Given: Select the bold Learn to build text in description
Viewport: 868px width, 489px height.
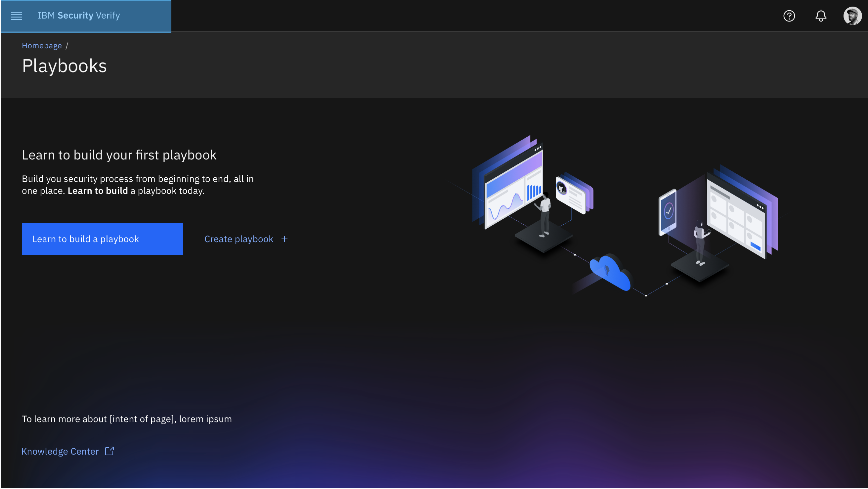Looking at the screenshot, I should 98,191.
